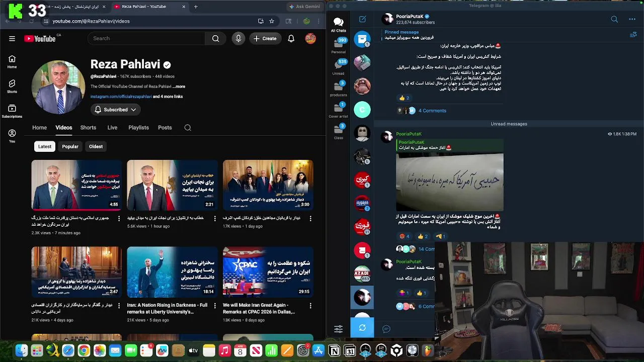
Task: Open options menu for 4:55 video
Action: [x=119, y=218]
